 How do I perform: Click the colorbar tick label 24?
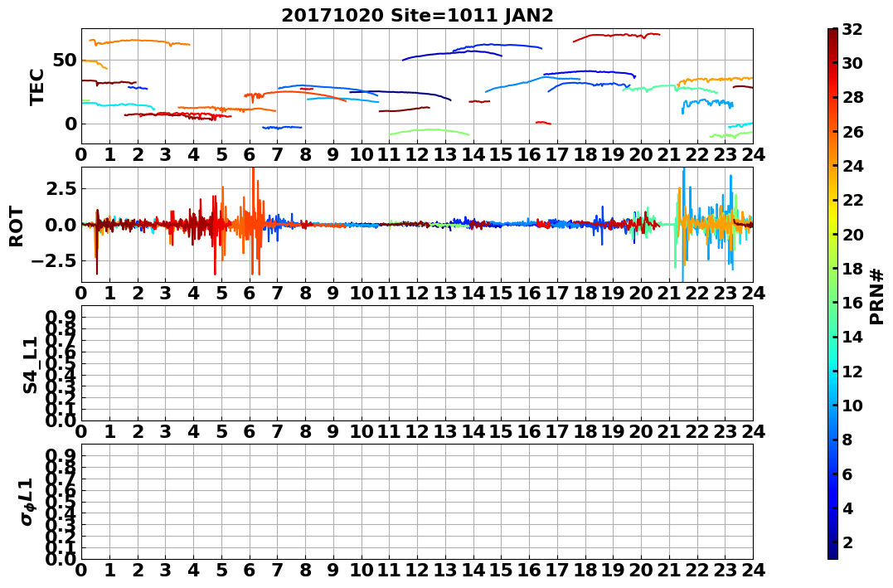point(852,166)
